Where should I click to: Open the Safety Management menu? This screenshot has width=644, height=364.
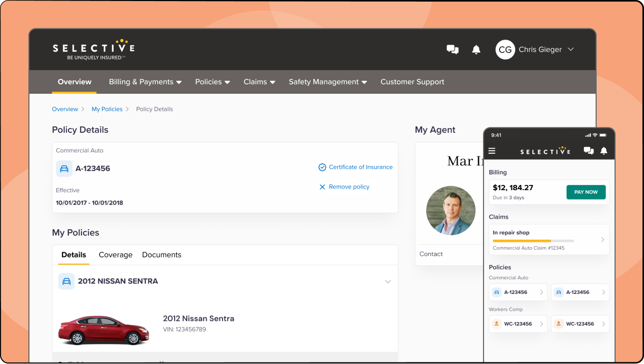click(x=327, y=82)
